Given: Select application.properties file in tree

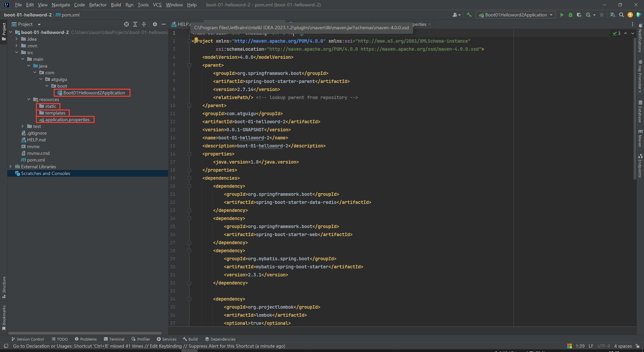Looking at the screenshot, I should coord(67,120).
